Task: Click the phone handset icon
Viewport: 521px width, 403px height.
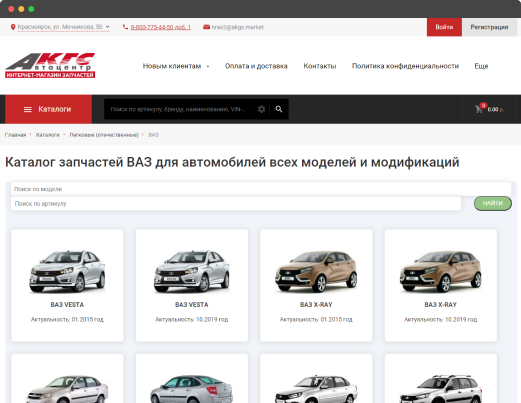Action: (125, 27)
